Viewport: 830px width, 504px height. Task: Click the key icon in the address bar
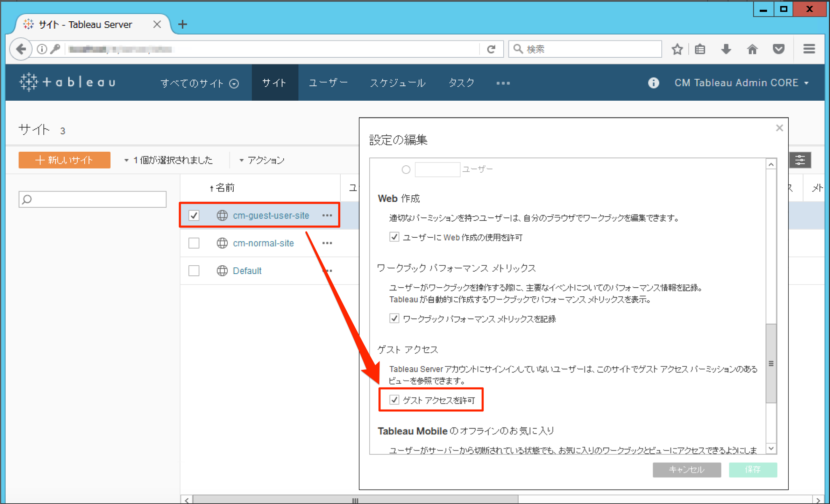tap(55, 49)
